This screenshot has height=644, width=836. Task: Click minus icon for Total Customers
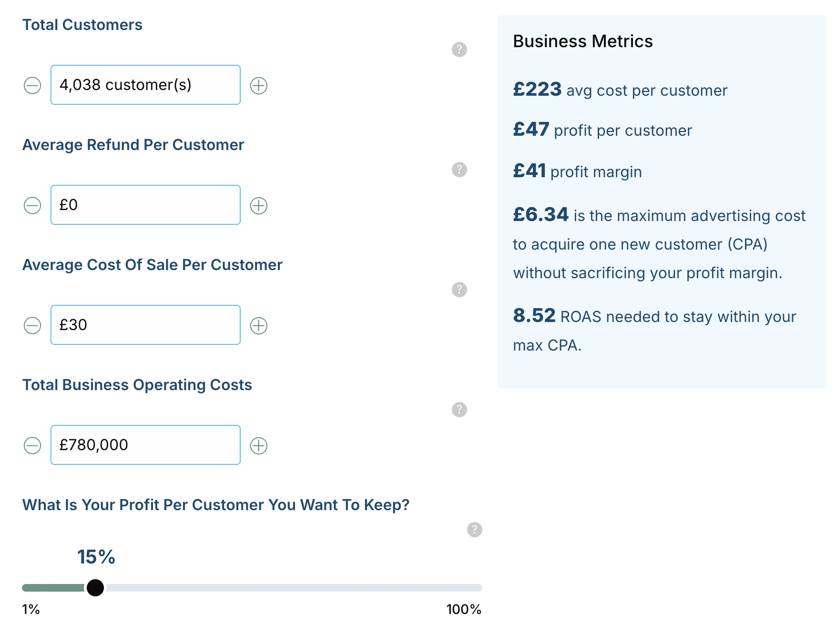coord(32,86)
